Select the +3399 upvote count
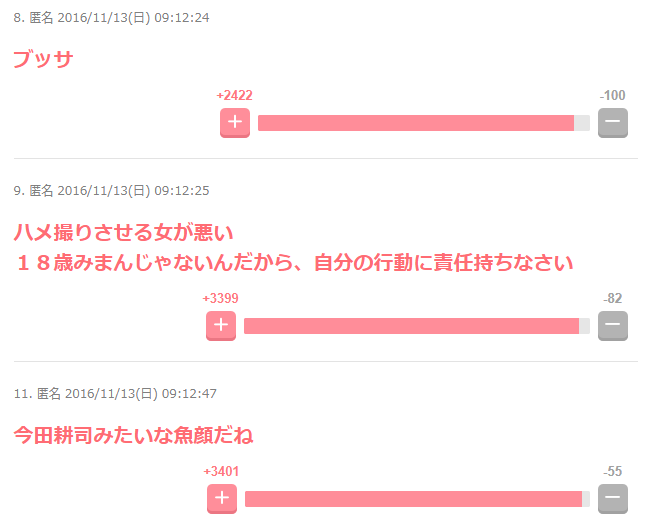 click(220, 298)
